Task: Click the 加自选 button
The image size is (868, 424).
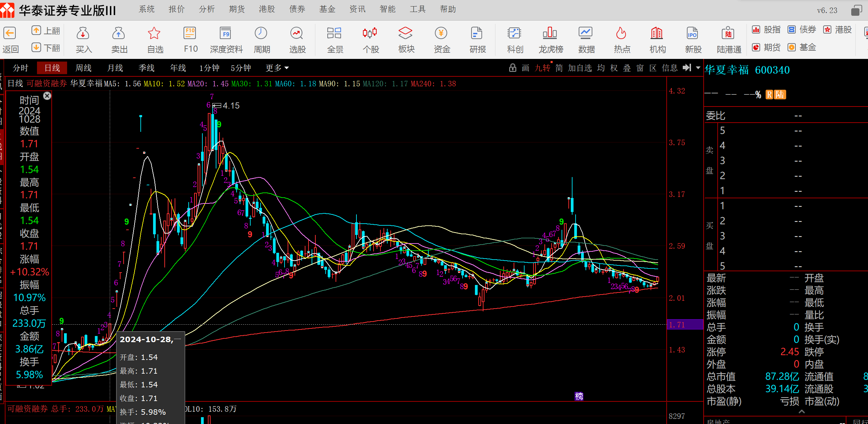Action: [580, 68]
